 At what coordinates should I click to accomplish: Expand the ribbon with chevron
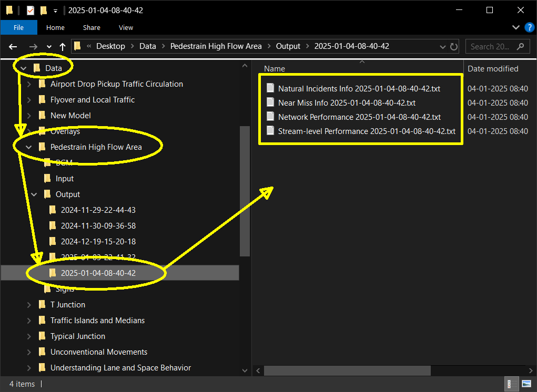point(515,27)
